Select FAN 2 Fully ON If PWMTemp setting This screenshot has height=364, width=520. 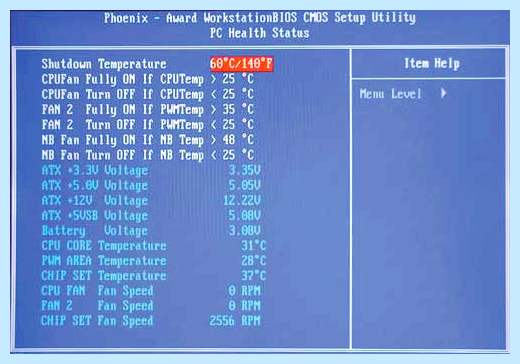pos(148,109)
